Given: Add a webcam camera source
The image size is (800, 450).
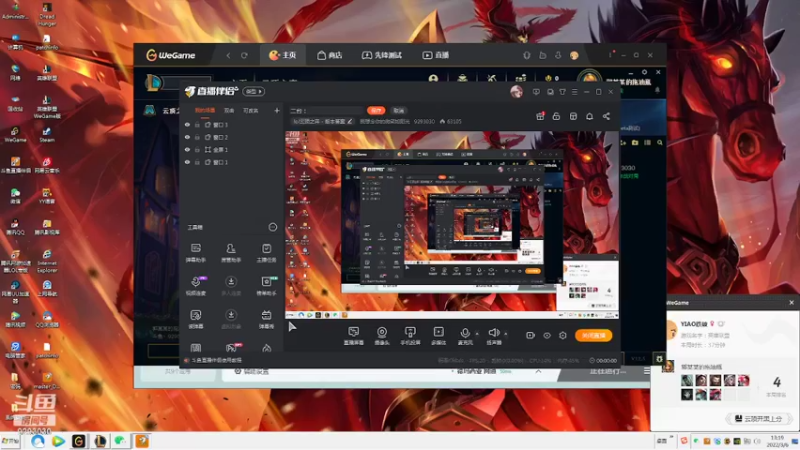Looking at the screenshot, I should (x=382, y=336).
